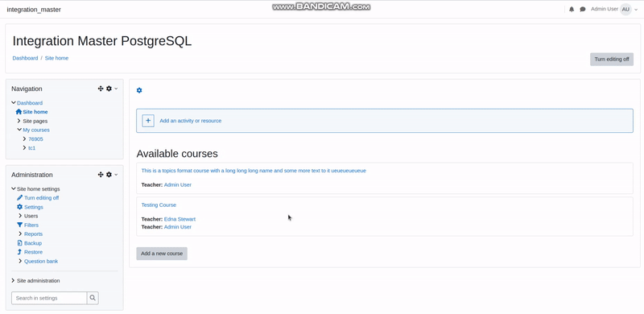Collapse Site home settings node
644x314 pixels.
[x=14, y=188]
